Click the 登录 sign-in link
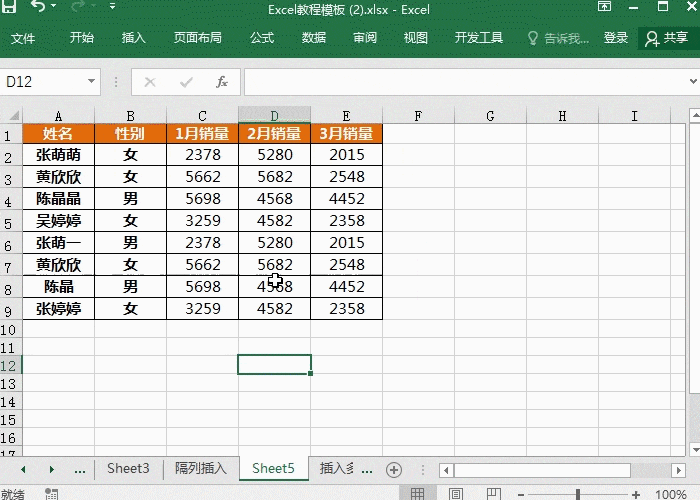The width and height of the screenshot is (700, 500). point(616,38)
